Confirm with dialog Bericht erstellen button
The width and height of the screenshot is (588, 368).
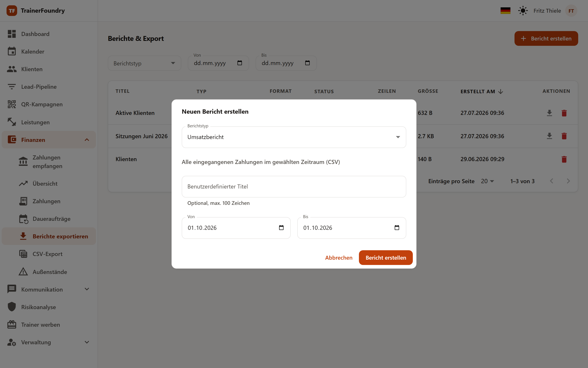[386, 258]
